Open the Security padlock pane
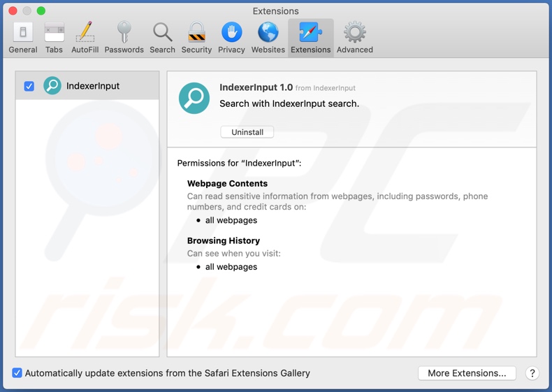 coord(196,38)
